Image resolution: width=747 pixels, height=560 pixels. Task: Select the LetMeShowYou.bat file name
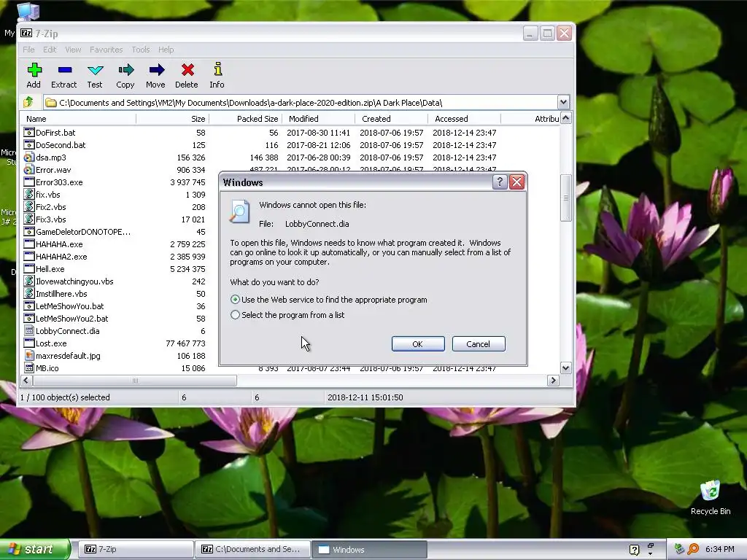coord(69,306)
